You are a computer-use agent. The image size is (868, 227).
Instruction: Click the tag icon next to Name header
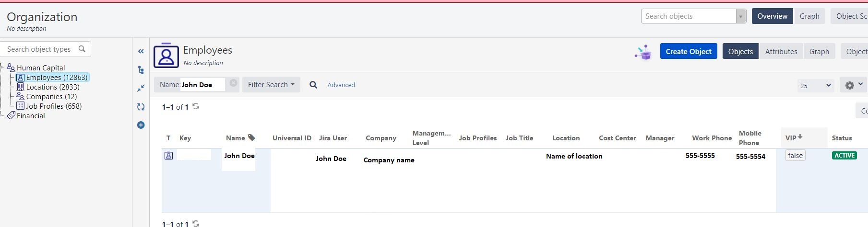pyautogui.click(x=251, y=137)
